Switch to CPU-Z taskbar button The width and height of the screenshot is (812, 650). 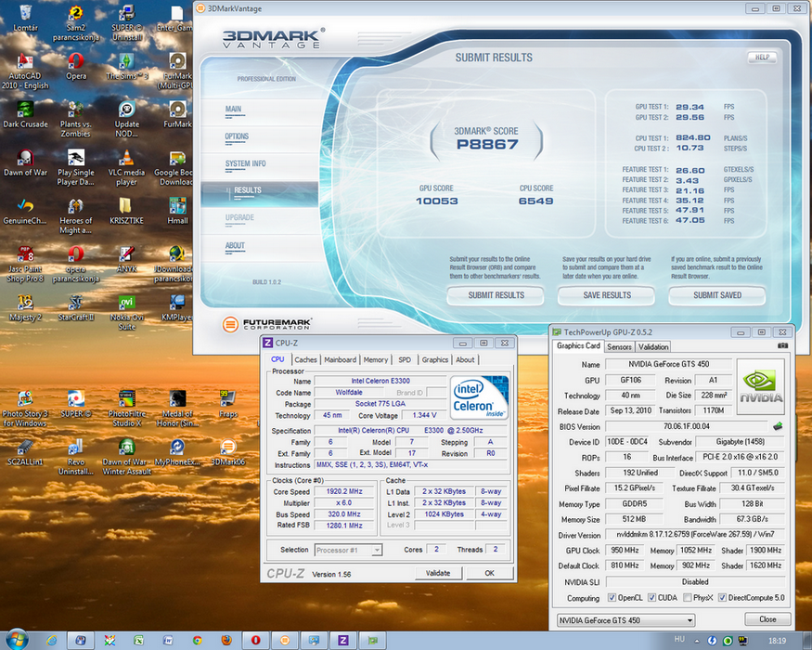pos(342,641)
